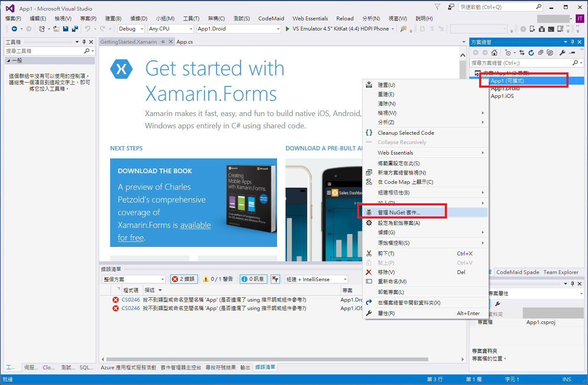Open the Build + IntelliSense dropdown in the error list
This screenshot has width=588, height=385.
[316, 279]
